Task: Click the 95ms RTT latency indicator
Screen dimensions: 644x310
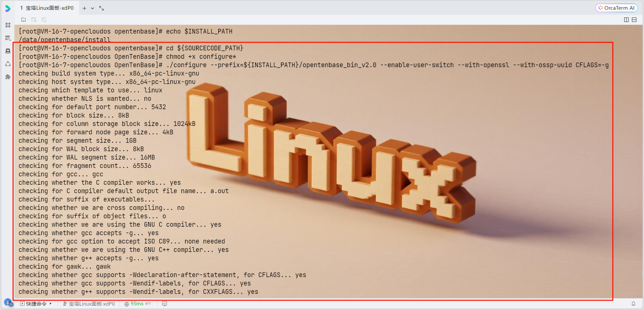Action: [138, 304]
